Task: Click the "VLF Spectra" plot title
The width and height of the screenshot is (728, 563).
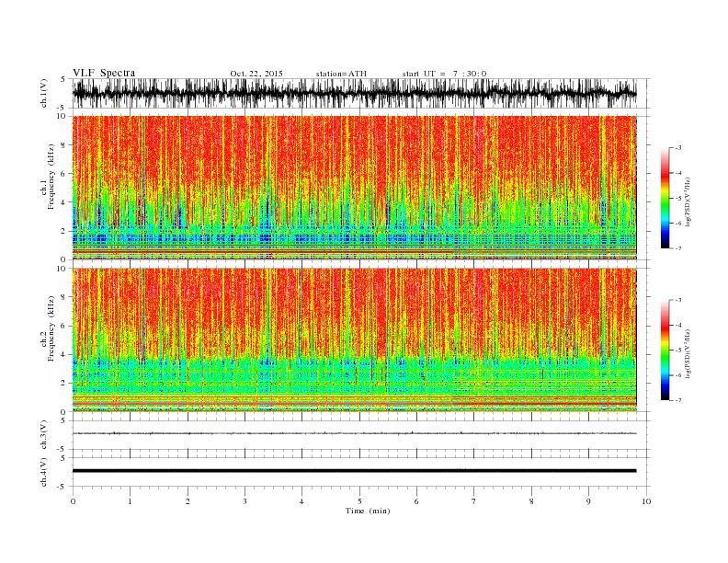Action: (x=104, y=73)
